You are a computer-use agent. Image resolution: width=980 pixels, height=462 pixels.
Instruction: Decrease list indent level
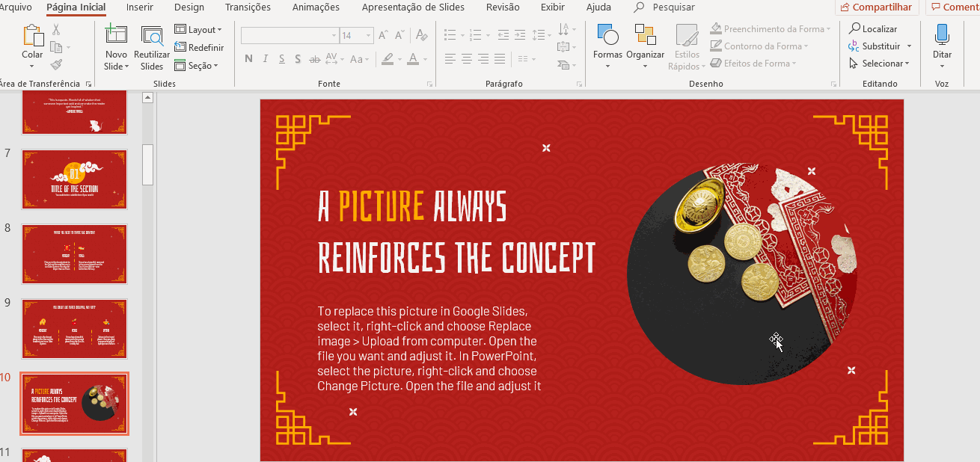[x=503, y=35]
